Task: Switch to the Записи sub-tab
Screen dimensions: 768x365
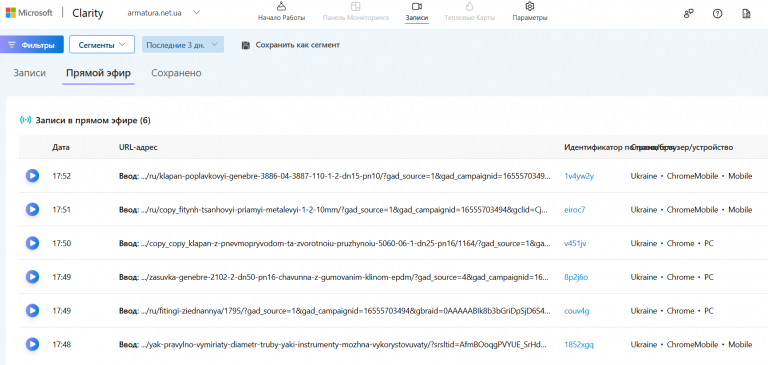Action: tap(29, 73)
